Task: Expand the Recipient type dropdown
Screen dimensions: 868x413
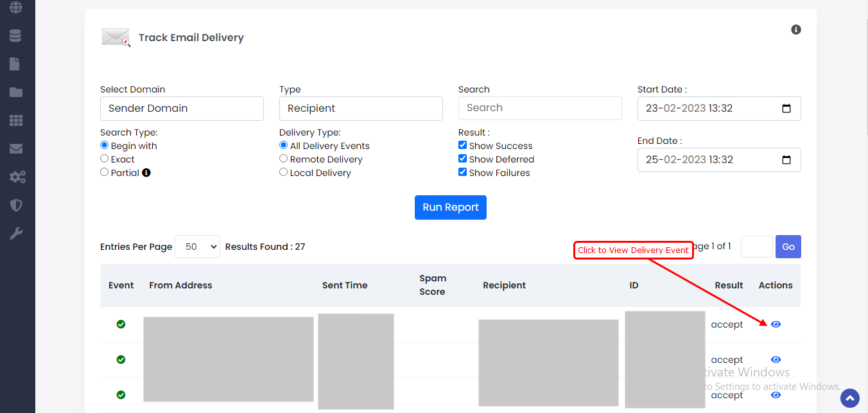Action: 361,109
